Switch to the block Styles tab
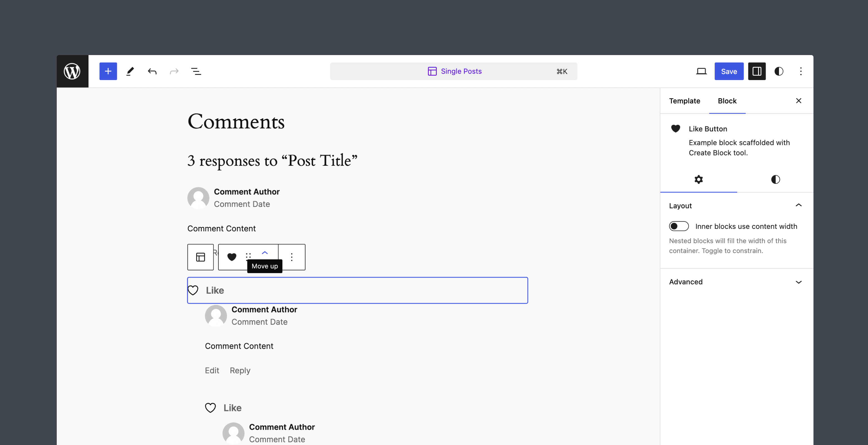 (x=775, y=180)
